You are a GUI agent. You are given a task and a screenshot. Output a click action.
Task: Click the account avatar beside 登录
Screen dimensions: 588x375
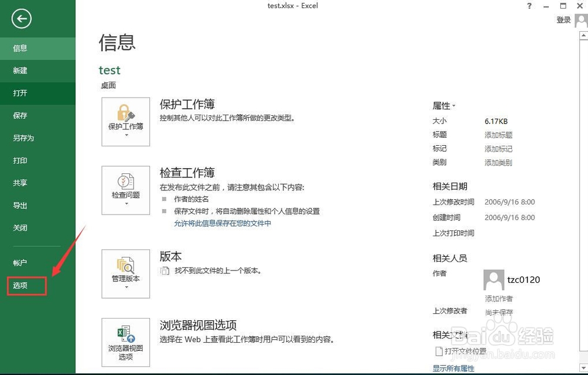tap(582, 21)
